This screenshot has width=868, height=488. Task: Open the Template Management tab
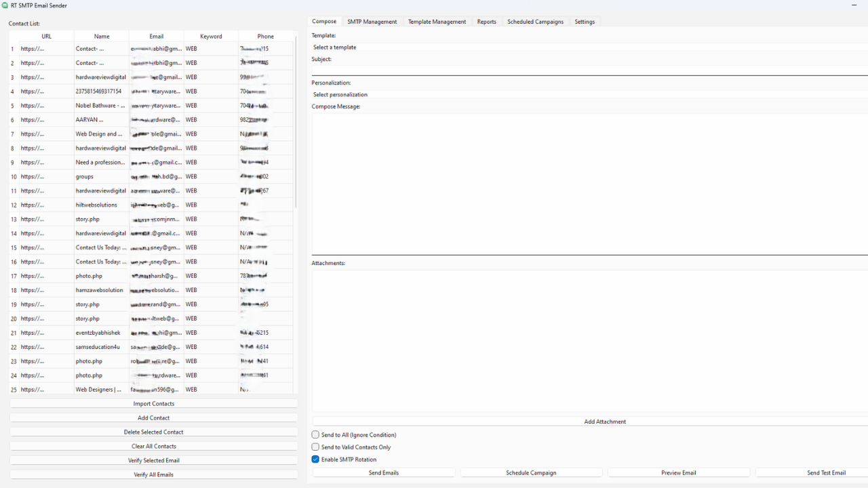(x=437, y=21)
